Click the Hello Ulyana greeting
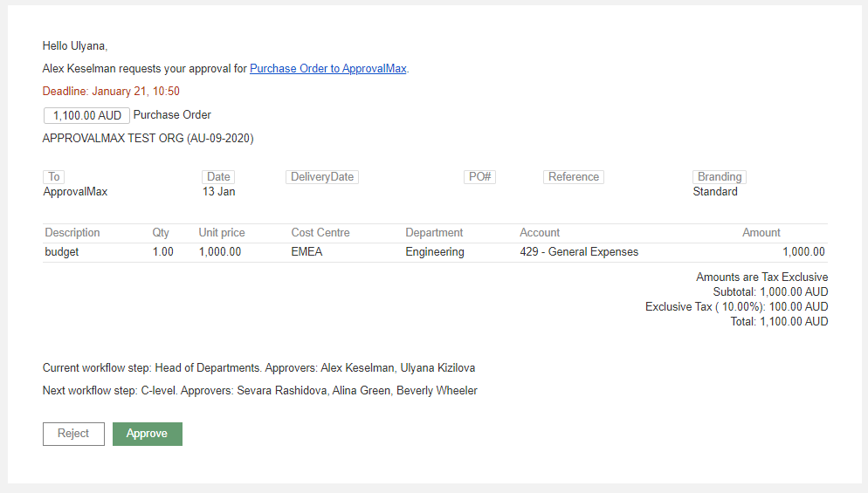Screen dimensions: 868x493 [x=75, y=46]
